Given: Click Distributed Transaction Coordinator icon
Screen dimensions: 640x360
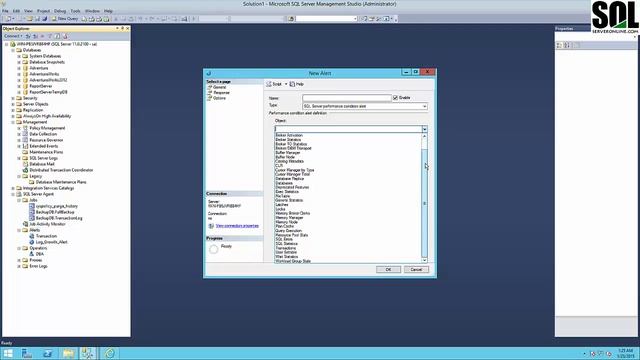Looking at the screenshot, I should click(x=25, y=170).
